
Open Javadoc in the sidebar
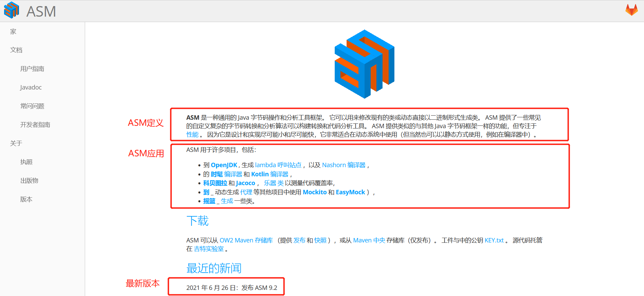(x=31, y=87)
